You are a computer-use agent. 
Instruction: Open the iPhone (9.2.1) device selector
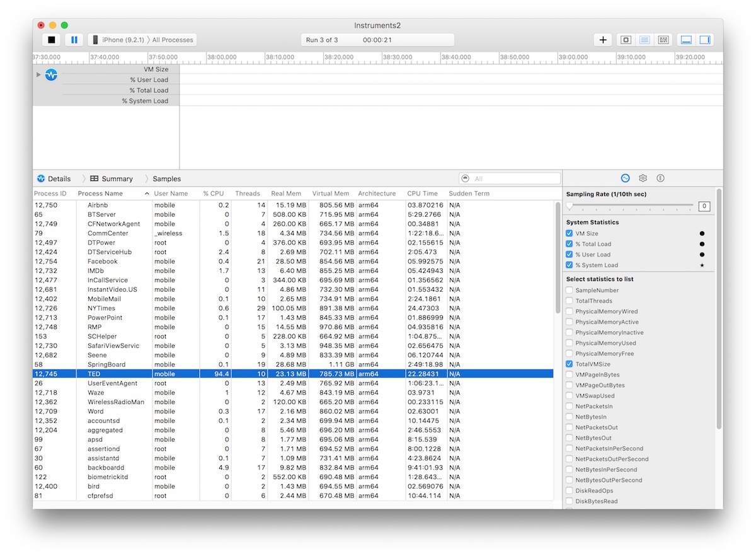(x=118, y=40)
